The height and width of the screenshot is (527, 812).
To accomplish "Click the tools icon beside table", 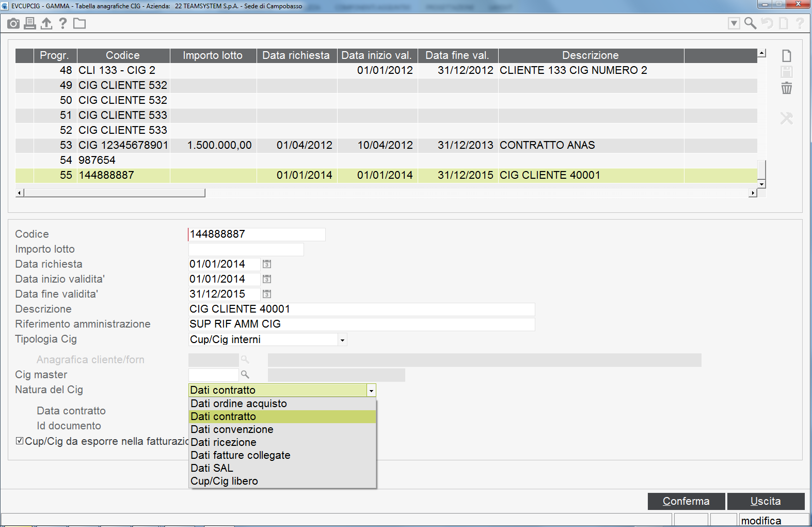I will (787, 118).
